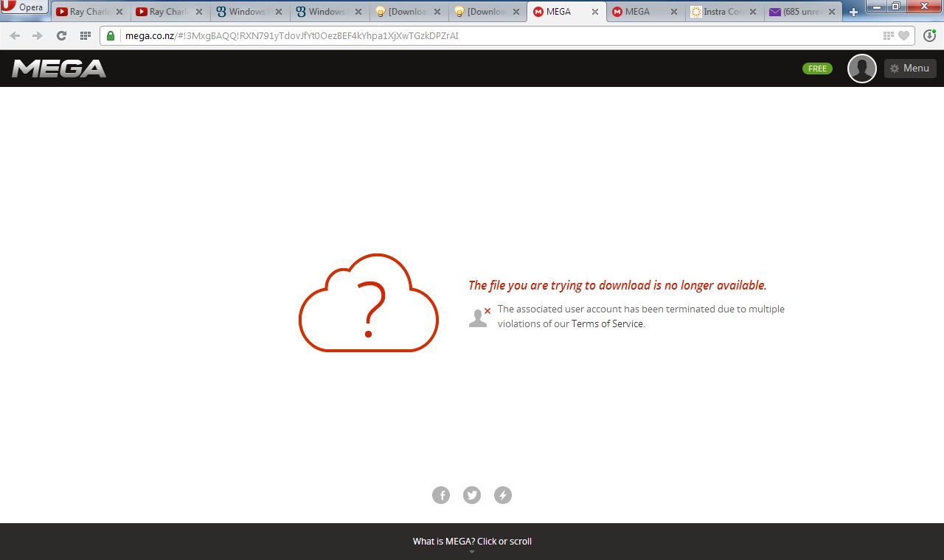Go forward to the next page
944x560 pixels.
(x=38, y=35)
